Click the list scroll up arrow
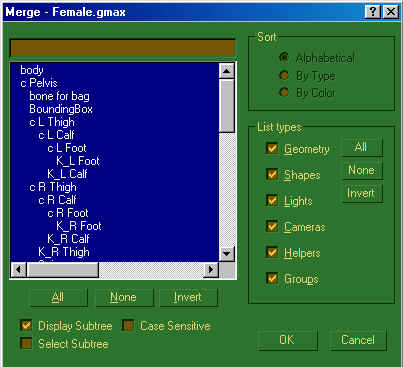The image size is (403, 367). pyautogui.click(x=227, y=71)
